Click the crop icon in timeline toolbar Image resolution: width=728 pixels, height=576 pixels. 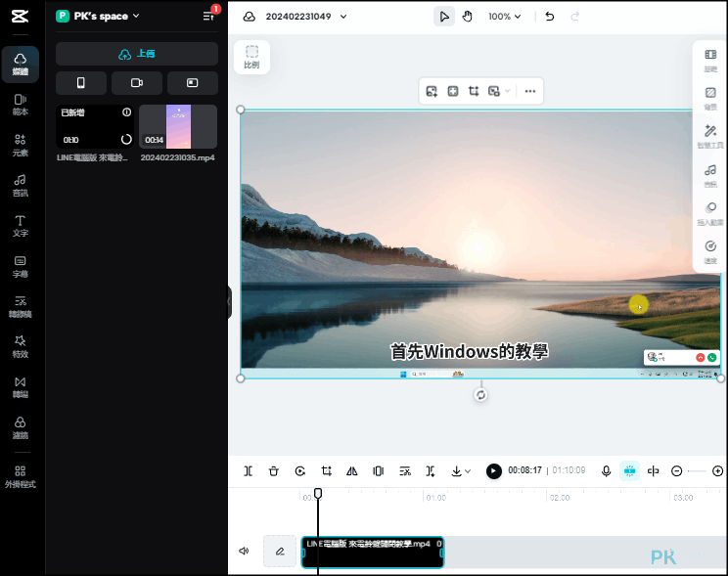(327, 471)
